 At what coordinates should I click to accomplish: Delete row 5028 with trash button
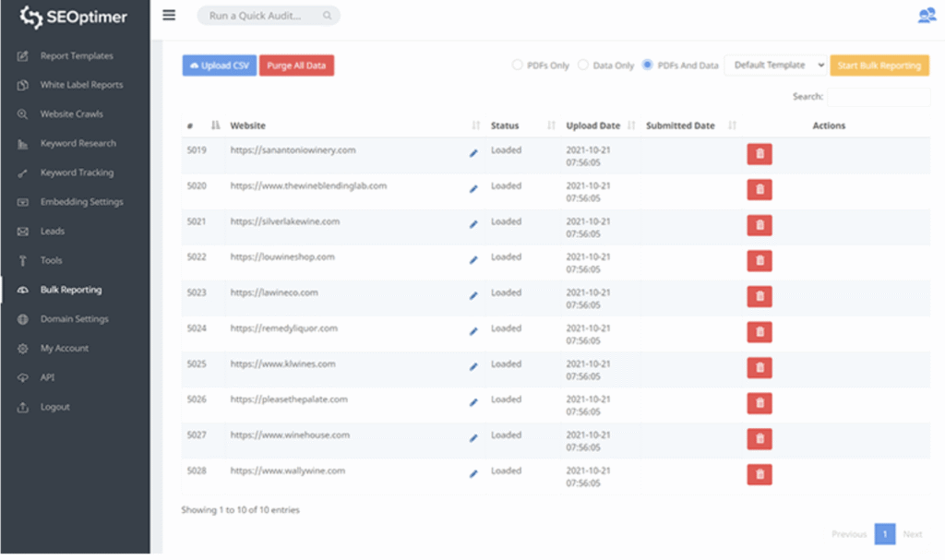[760, 474]
